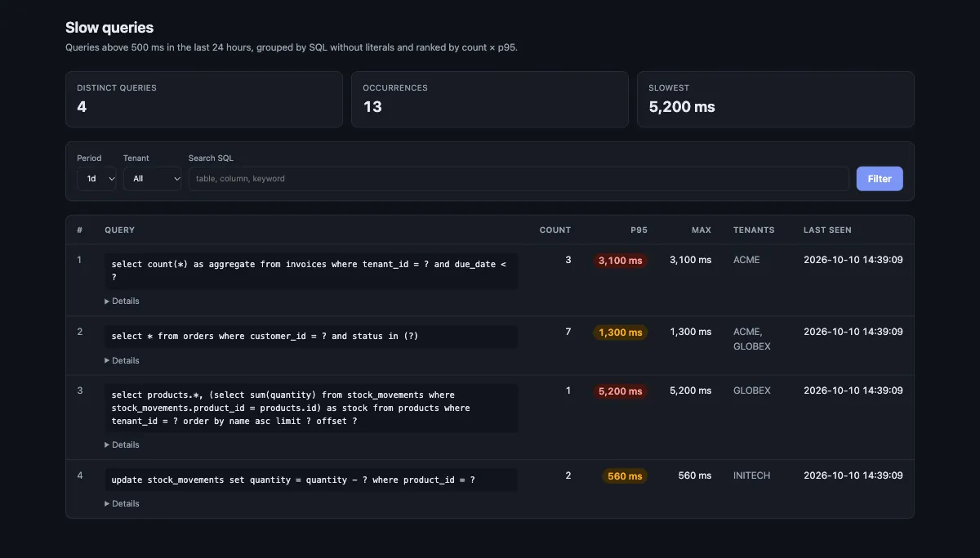The image size is (980, 558).
Task: Click the max value 560 ms in row 4
Action: [695, 475]
